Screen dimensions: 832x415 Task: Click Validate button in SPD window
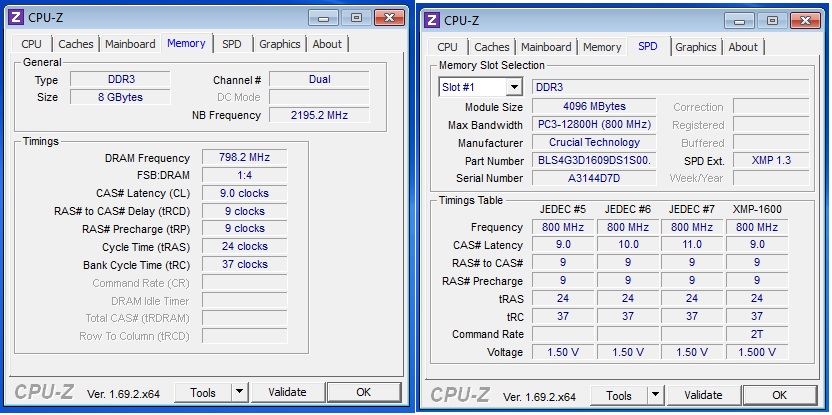pos(703,395)
